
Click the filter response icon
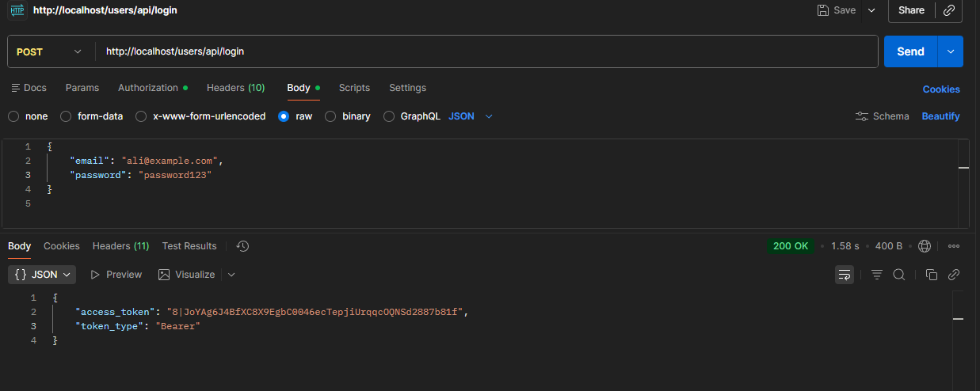click(877, 275)
